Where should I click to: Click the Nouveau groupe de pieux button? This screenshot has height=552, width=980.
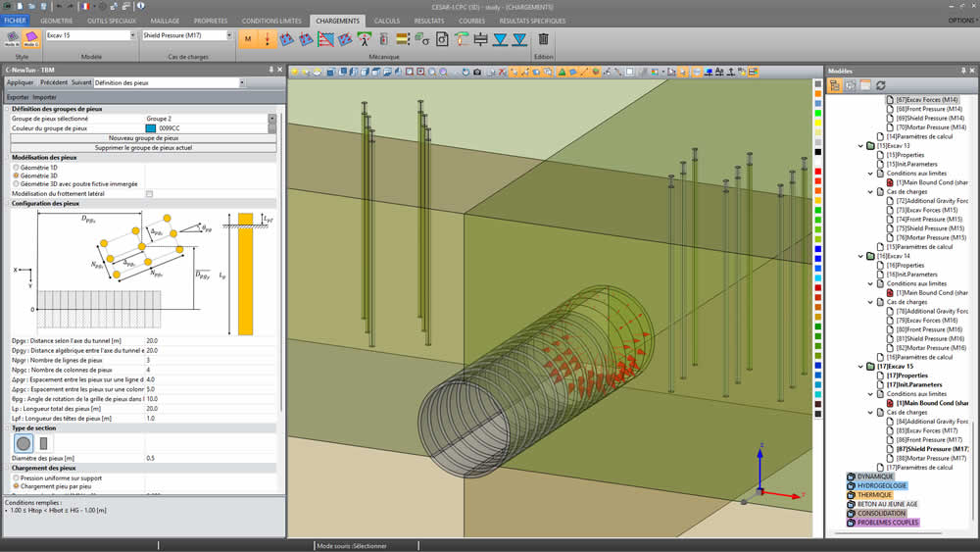(143, 138)
